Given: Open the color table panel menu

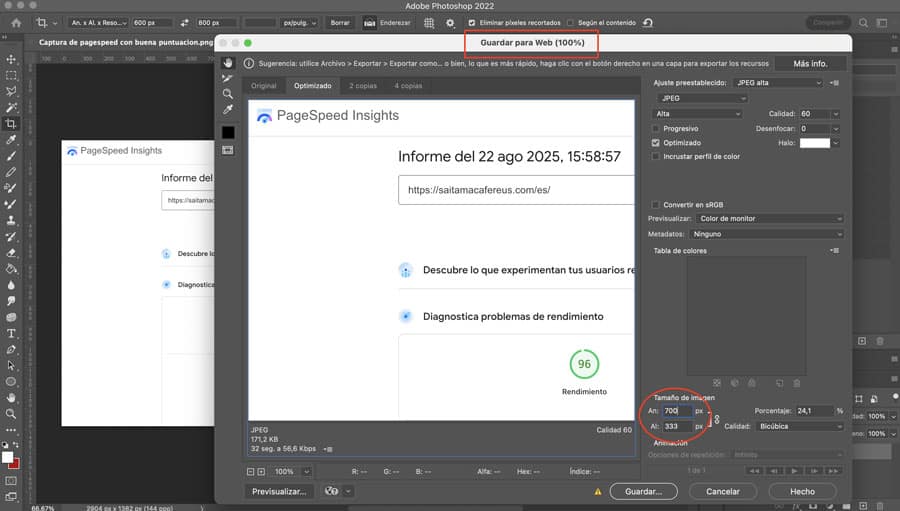Looking at the screenshot, I should 835,251.
